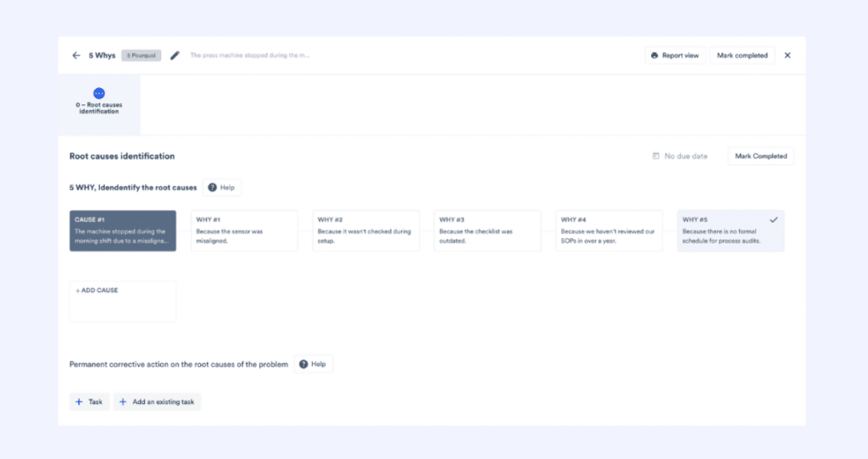Click the blue root causes step circle icon
The width and height of the screenshot is (868, 459).
click(x=99, y=93)
